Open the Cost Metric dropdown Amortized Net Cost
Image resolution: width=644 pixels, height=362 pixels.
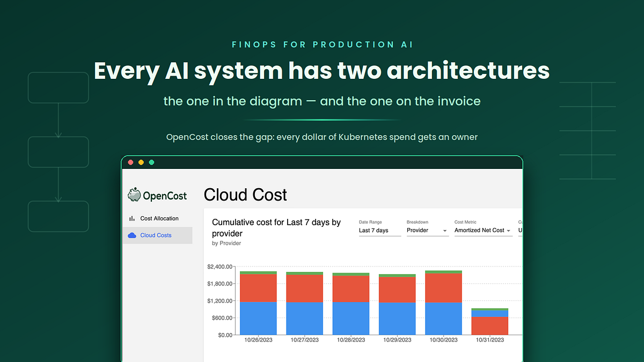click(x=483, y=230)
